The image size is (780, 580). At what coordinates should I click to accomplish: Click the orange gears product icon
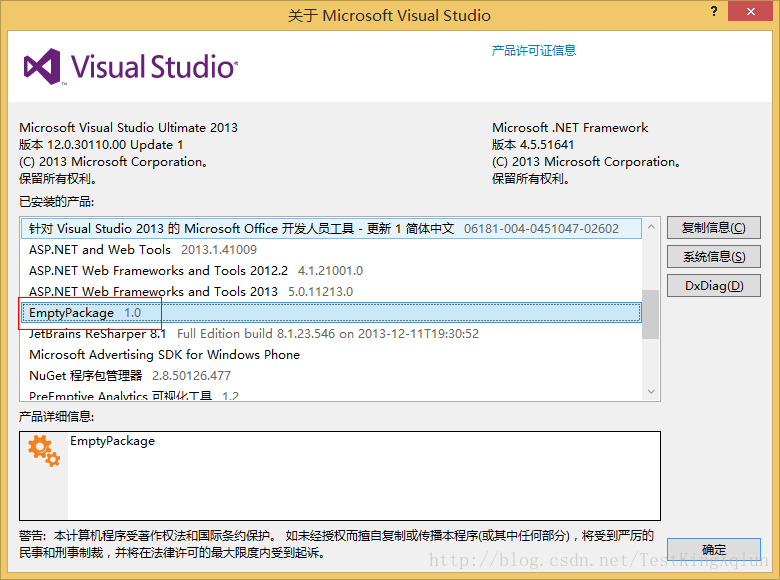tap(44, 451)
